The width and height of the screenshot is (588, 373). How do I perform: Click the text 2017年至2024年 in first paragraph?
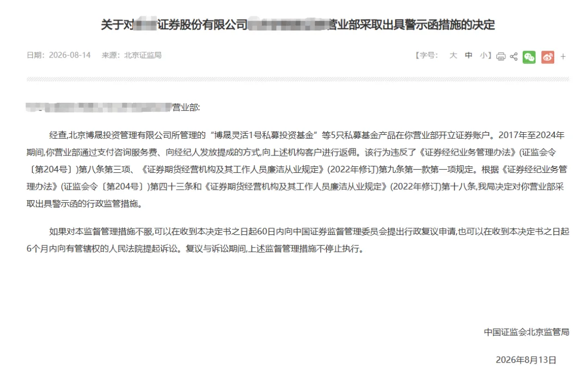[531, 135]
